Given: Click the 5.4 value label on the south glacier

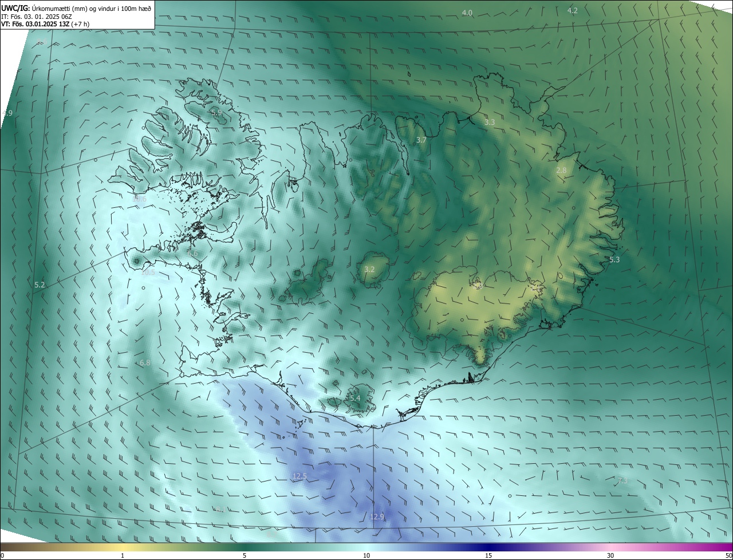Looking at the screenshot, I should pos(355,398).
